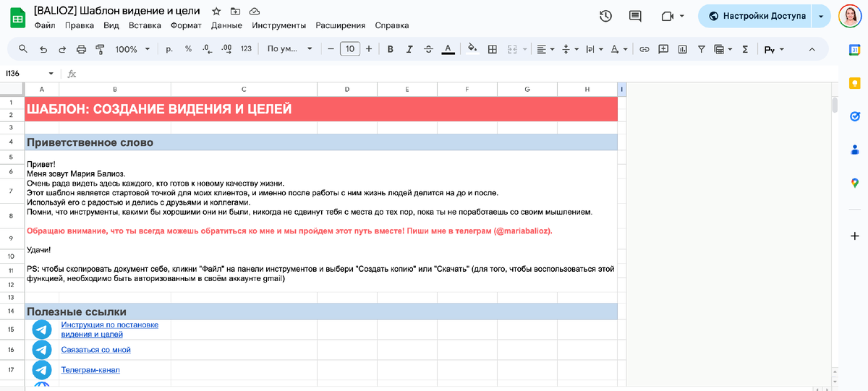Check the cloud document status icon
This screenshot has height=391, width=868.
coord(255,12)
